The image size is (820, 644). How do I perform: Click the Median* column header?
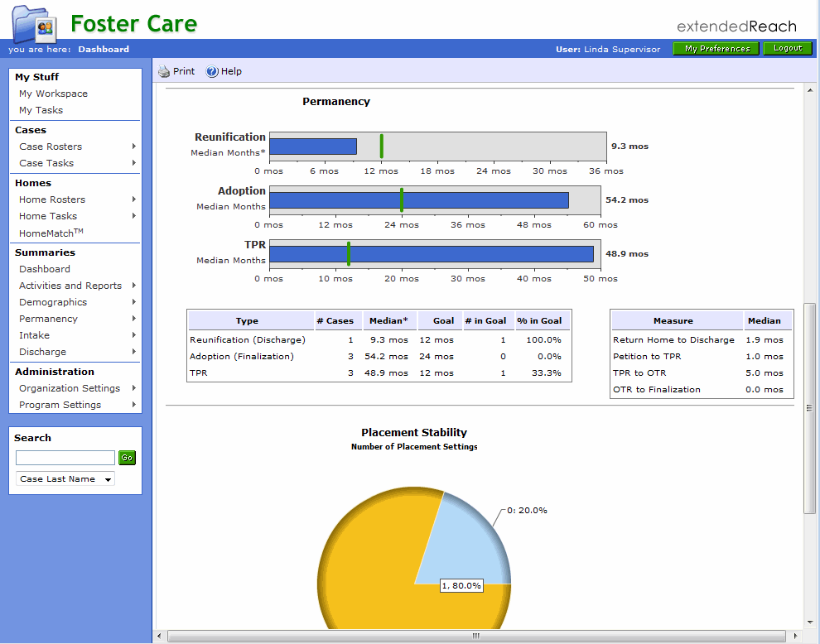[x=388, y=321]
